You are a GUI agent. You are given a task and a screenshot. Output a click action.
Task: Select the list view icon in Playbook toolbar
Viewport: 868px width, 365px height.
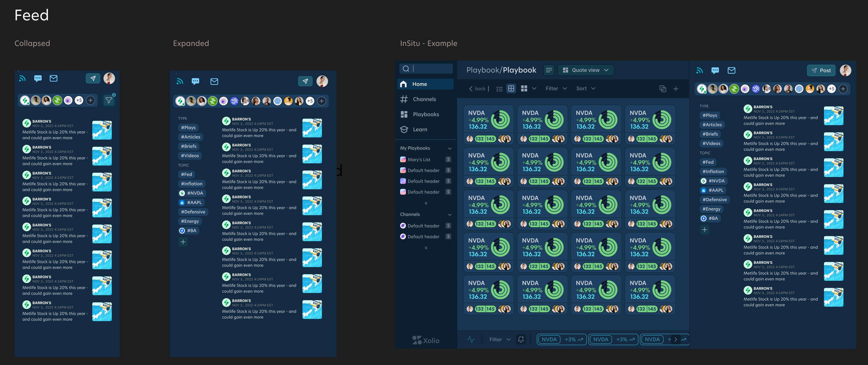click(499, 88)
